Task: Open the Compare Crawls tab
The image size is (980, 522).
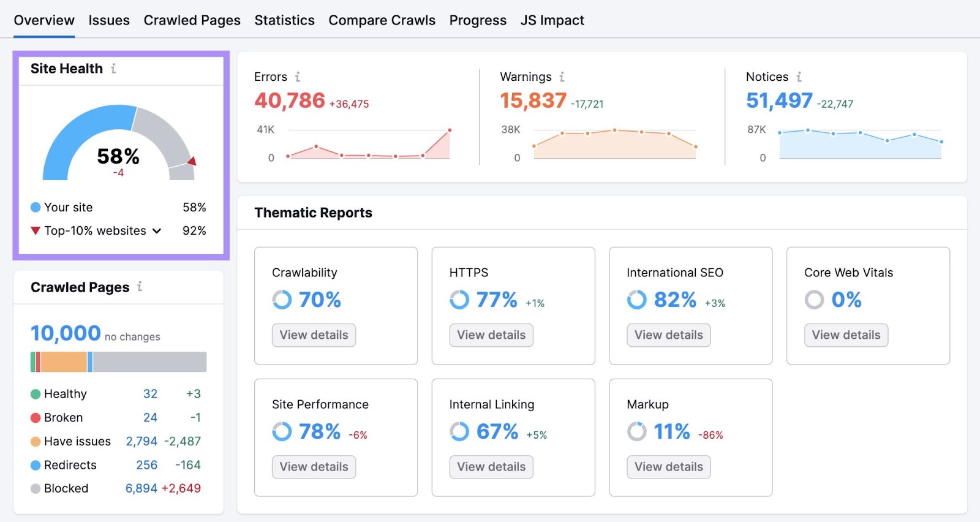Action: 382,20
